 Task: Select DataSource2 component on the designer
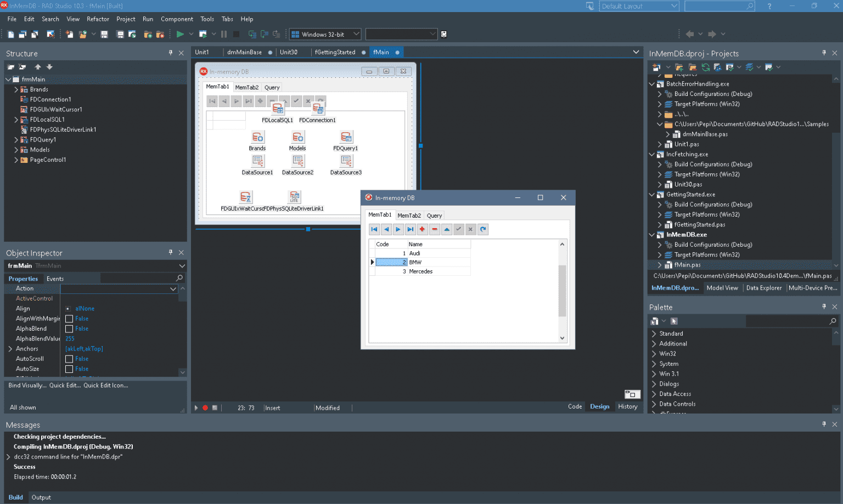pos(297,161)
